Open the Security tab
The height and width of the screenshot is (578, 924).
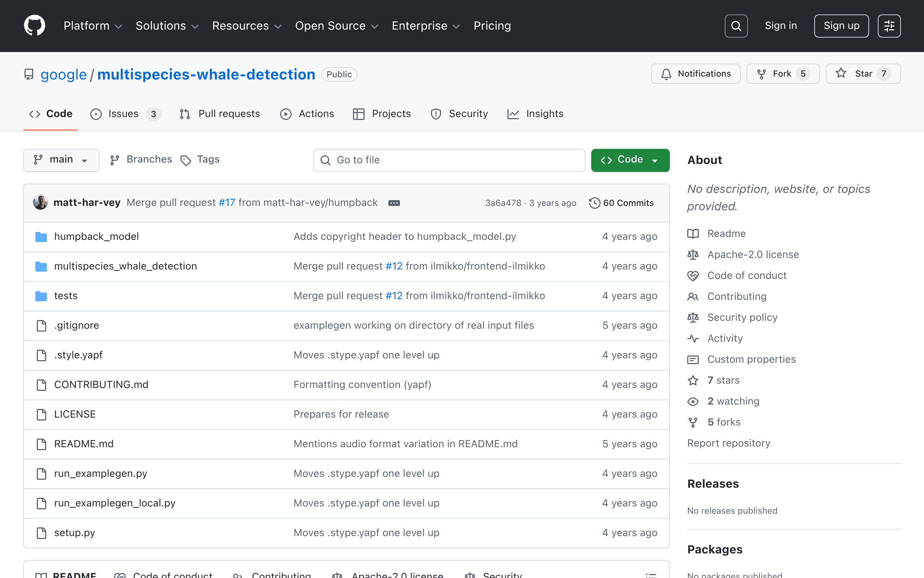pos(459,114)
